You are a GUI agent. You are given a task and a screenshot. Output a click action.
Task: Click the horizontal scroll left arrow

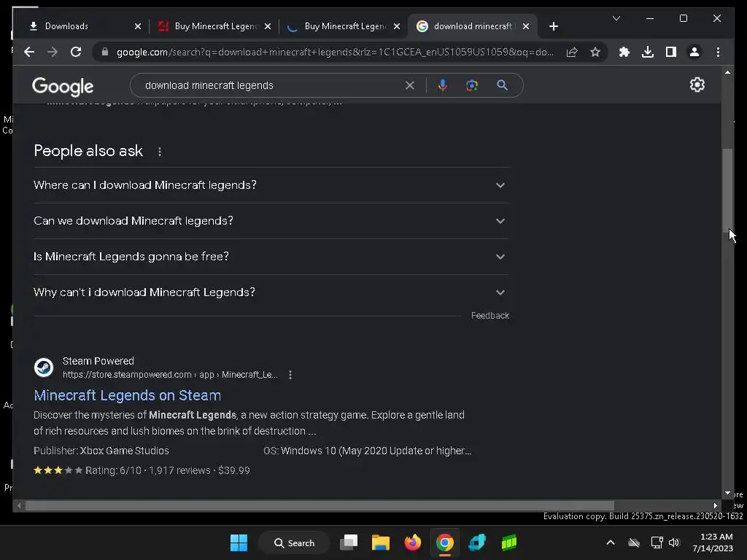[x=18, y=506]
